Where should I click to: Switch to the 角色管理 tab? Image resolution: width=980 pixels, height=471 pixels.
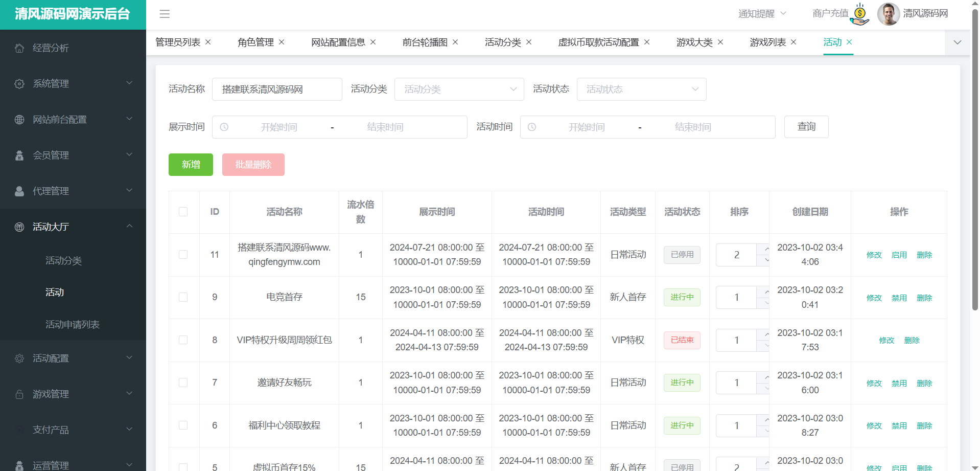click(x=255, y=42)
